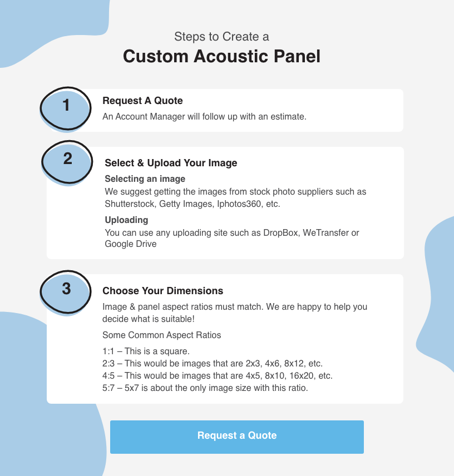454x476 pixels.
Task: Select the "Request A Quote" step heading
Action: [142, 101]
